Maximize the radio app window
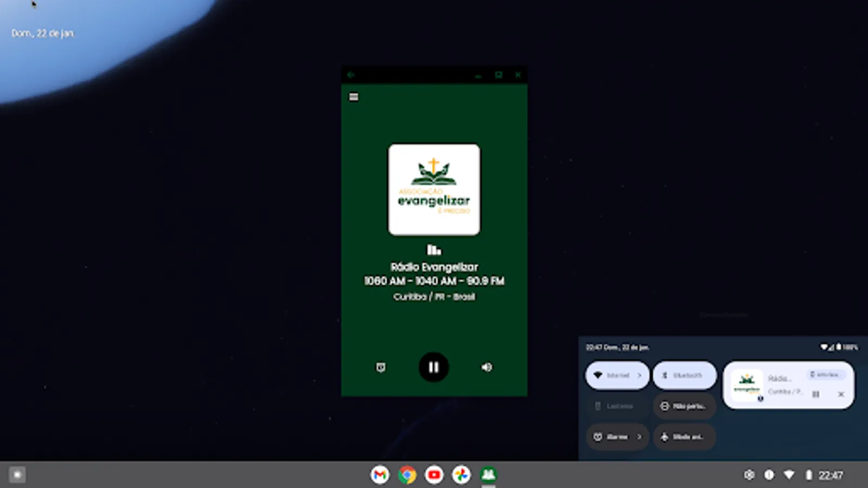The width and height of the screenshot is (868, 488). [499, 75]
